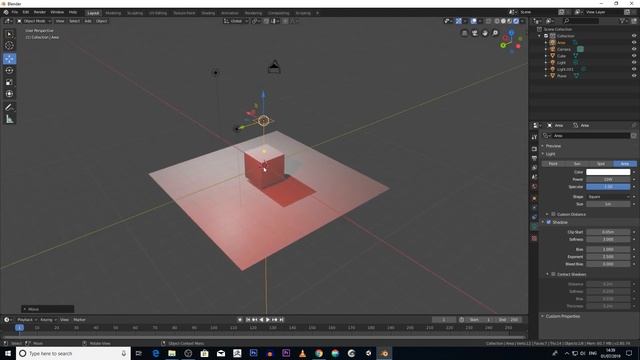This screenshot has width=640, height=360.
Task: Toggle the Collection visibility eye
Action: 634,36
